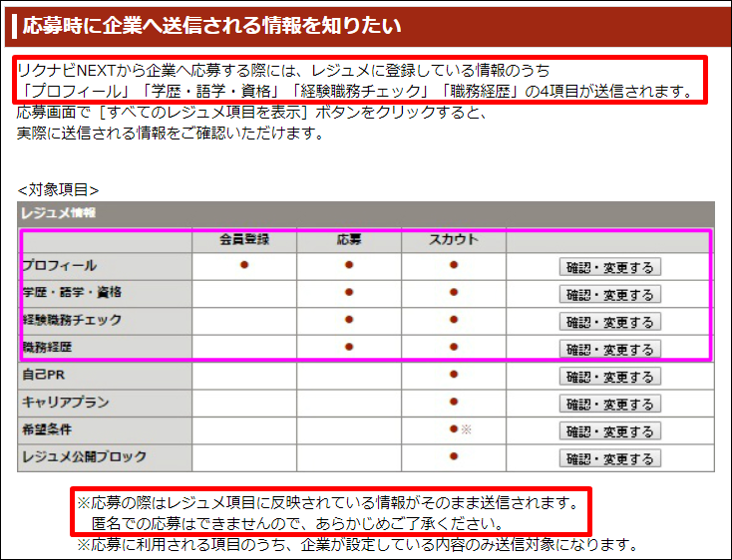
Task: Click the 応募 column header
Action: [x=349, y=240]
